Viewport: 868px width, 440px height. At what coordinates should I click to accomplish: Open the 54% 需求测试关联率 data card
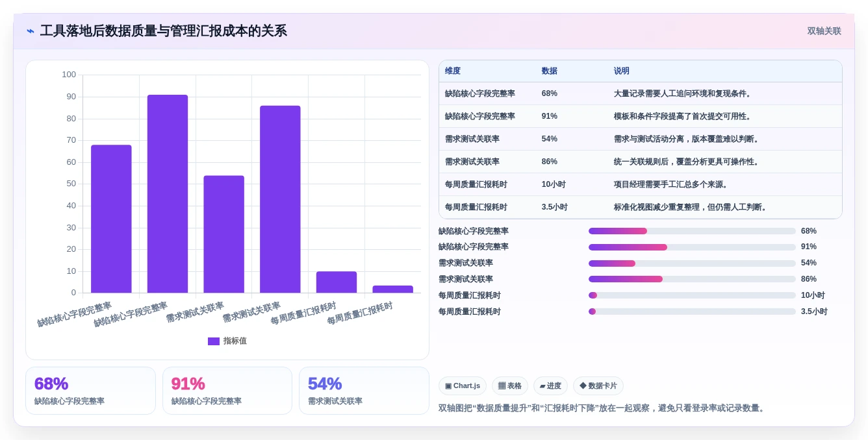coord(364,391)
